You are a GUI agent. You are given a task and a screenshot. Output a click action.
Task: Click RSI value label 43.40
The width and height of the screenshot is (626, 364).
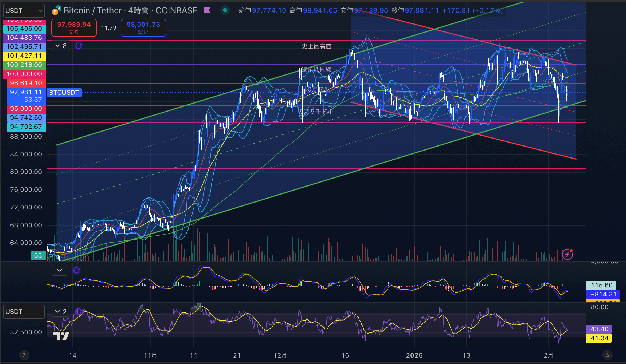599,329
